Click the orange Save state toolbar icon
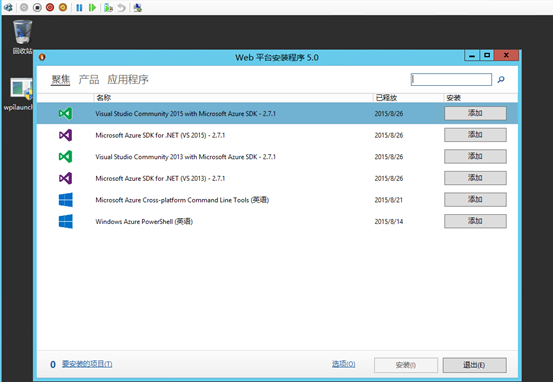This screenshot has width=553, height=382. coord(63,7)
